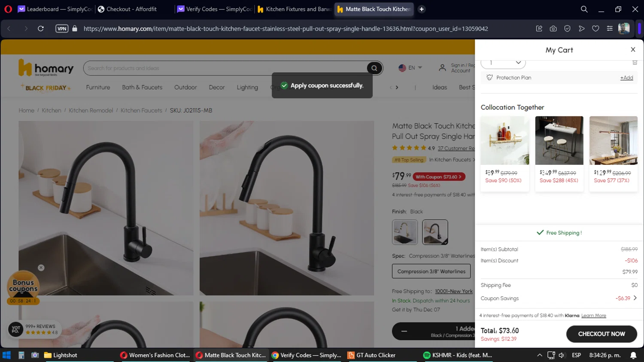Expand Coupon Savings details arrow

(635, 298)
